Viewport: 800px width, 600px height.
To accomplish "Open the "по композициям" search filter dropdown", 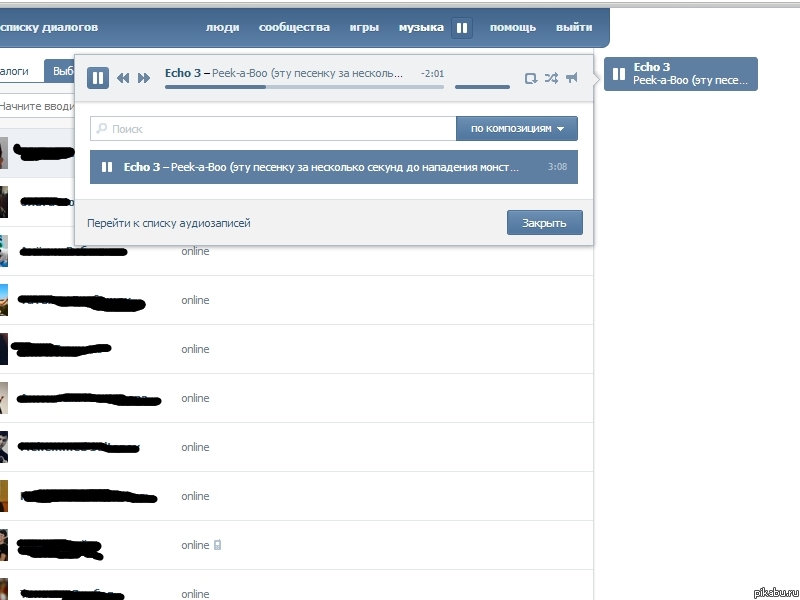I will (x=517, y=129).
